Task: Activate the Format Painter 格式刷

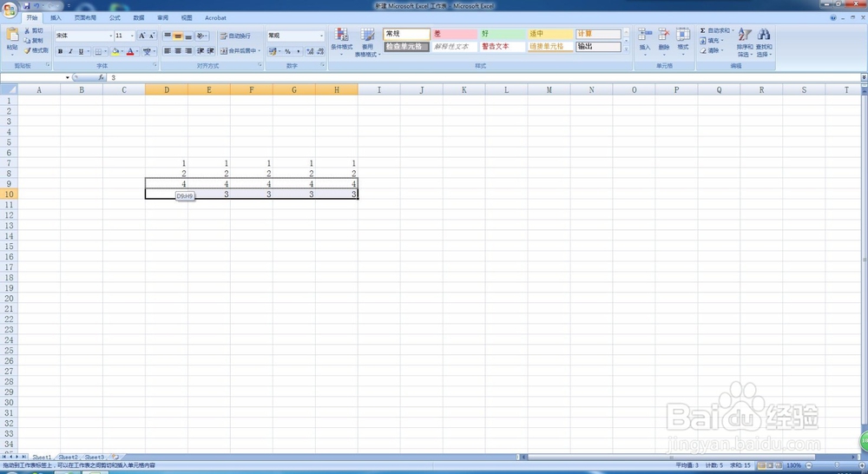Action: point(36,50)
